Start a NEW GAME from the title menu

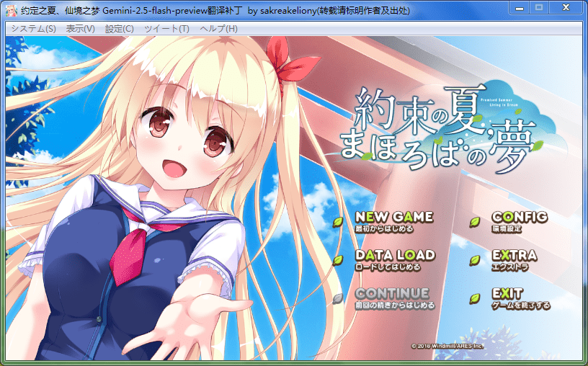click(x=393, y=221)
